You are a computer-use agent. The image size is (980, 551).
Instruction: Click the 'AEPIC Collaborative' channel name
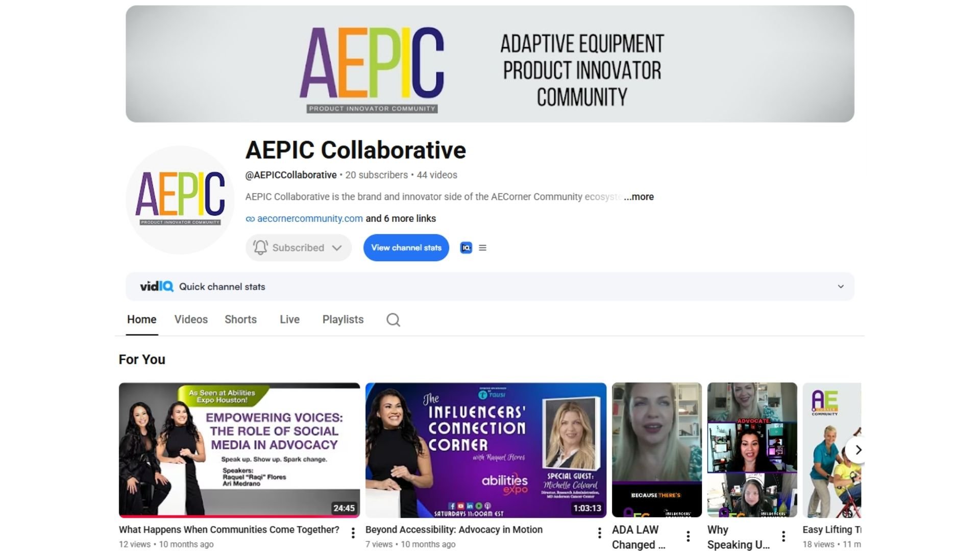(x=356, y=150)
